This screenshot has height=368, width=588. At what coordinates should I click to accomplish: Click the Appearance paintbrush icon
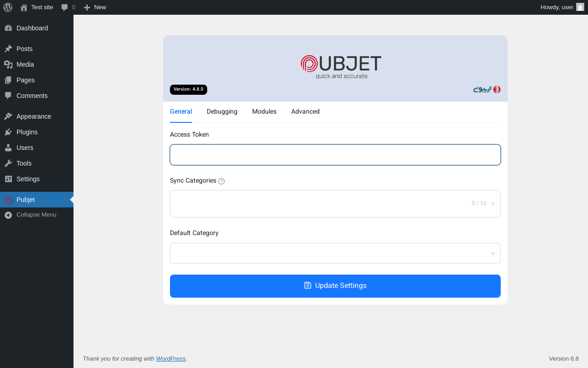click(x=8, y=116)
